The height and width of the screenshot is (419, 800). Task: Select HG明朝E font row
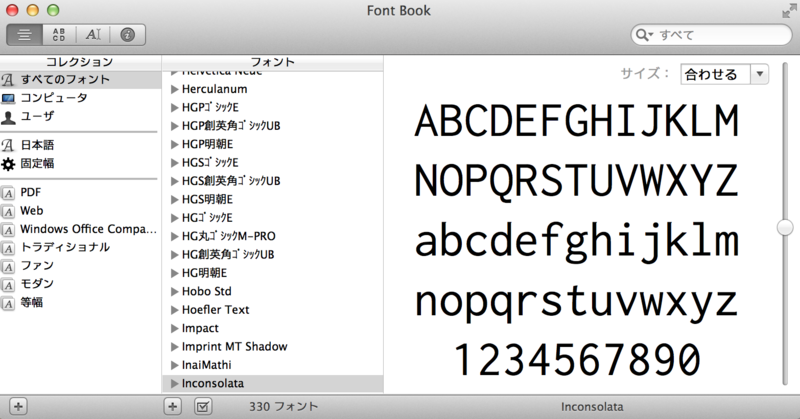tap(272, 273)
